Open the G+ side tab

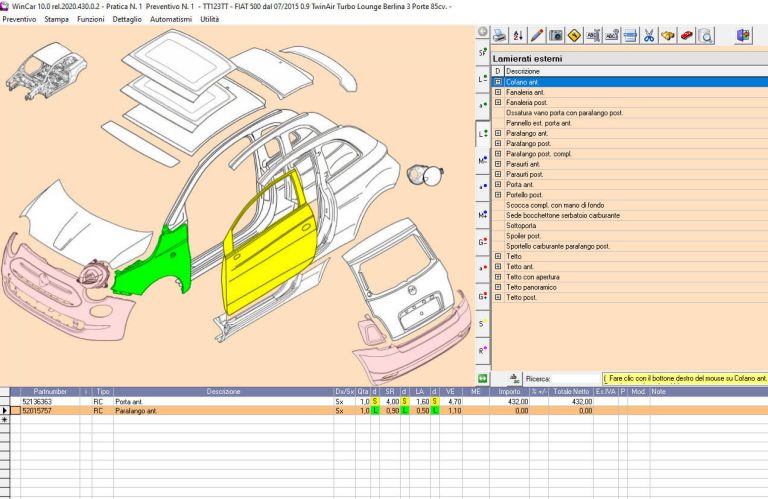(x=483, y=296)
